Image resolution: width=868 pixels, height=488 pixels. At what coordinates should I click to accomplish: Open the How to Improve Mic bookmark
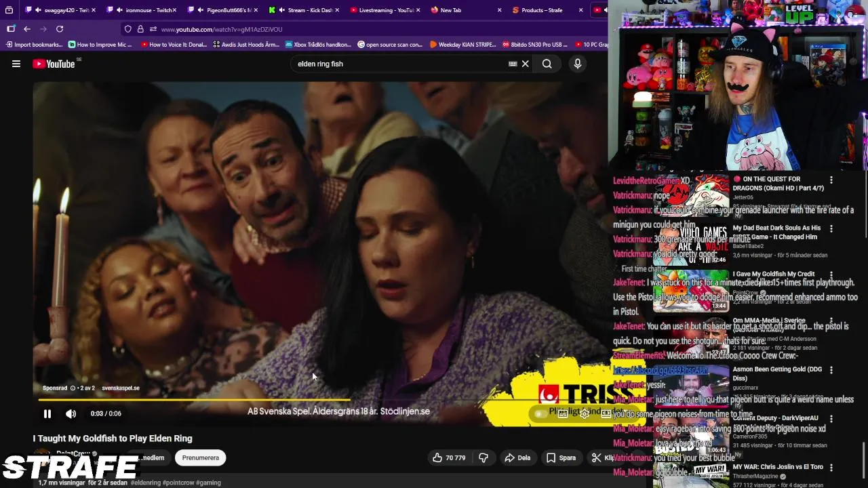pos(100,45)
